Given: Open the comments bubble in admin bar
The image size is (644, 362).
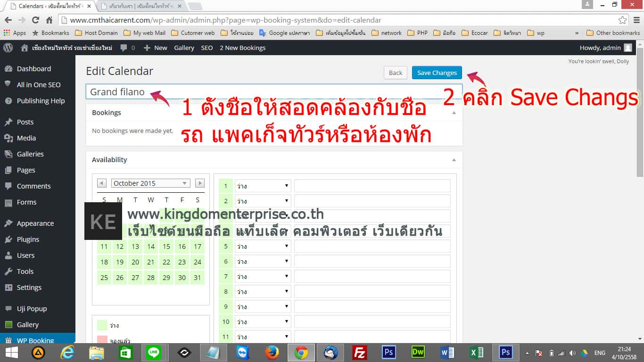Looking at the screenshot, I should point(124,48).
